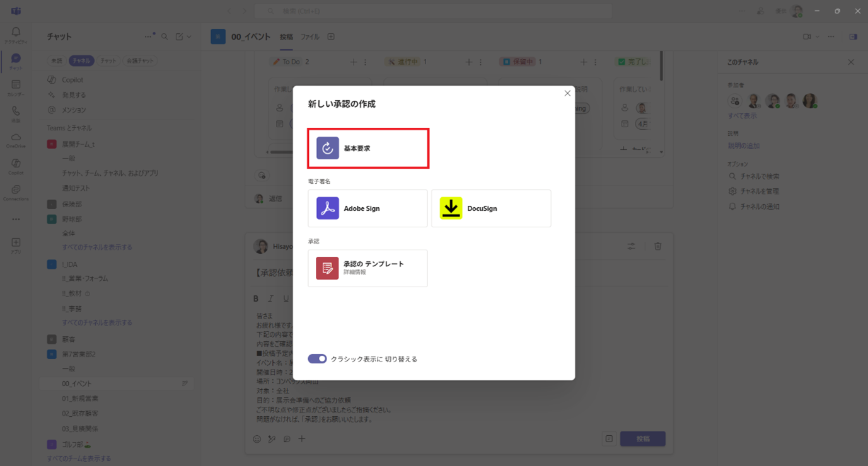Open OneDrive cloud icon in sidebar
The height and width of the screenshot is (466, 868).
pos(16,140)
